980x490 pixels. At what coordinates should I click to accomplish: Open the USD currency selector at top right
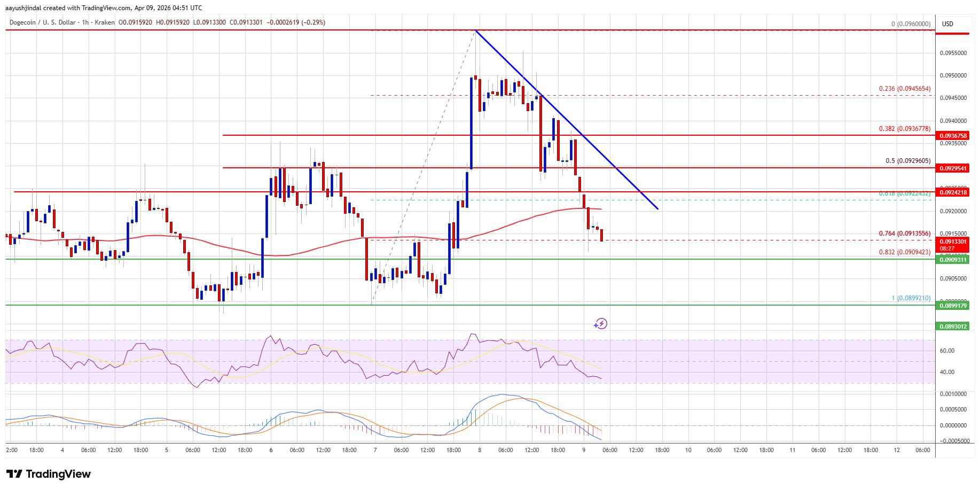point(954,24)
